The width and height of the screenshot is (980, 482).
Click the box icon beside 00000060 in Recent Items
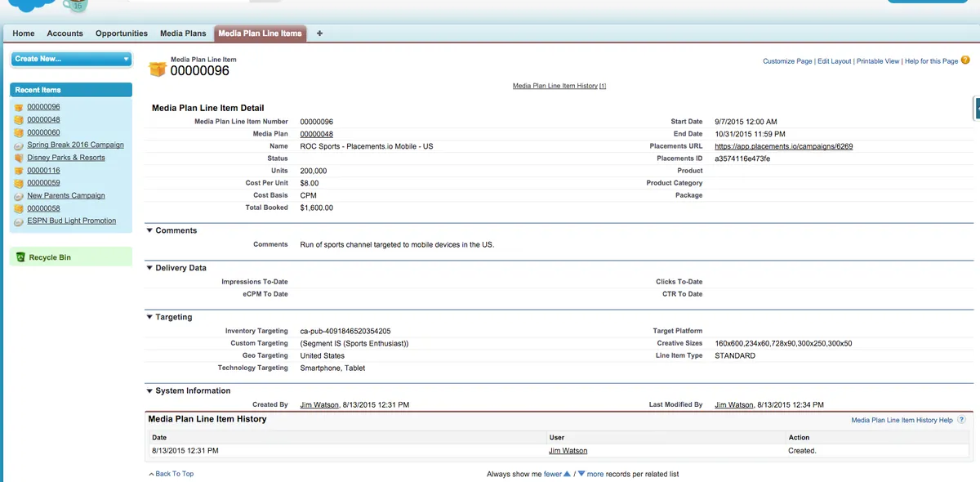pos(19,132)
